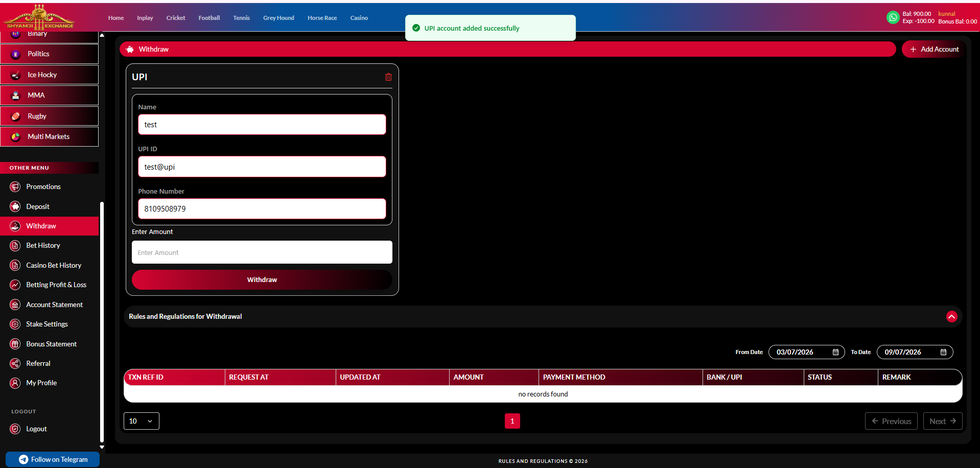Image resolution: width=980 pixels, height=468 pixels.
Task: Open the From Date calendar icon
Action: [x=835, y=352]
